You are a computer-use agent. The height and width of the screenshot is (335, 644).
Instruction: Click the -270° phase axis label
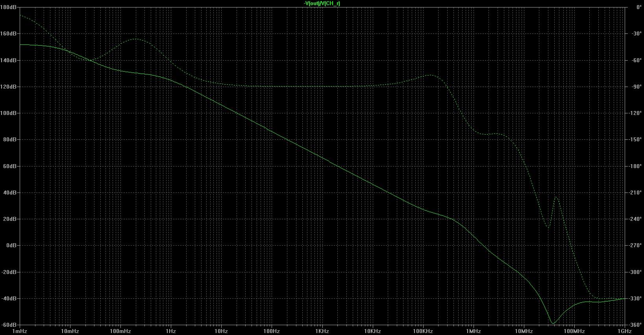point(635,245)
